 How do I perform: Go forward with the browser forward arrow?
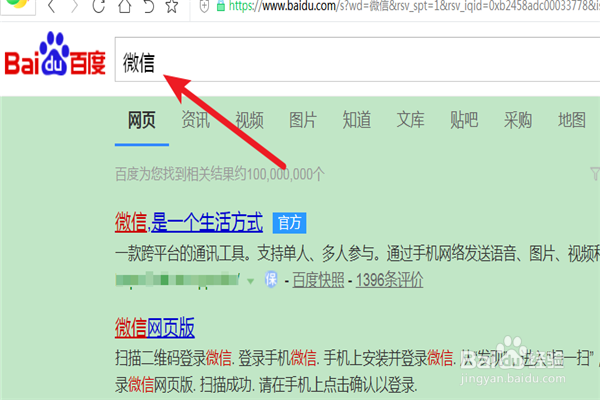point(75,7)
